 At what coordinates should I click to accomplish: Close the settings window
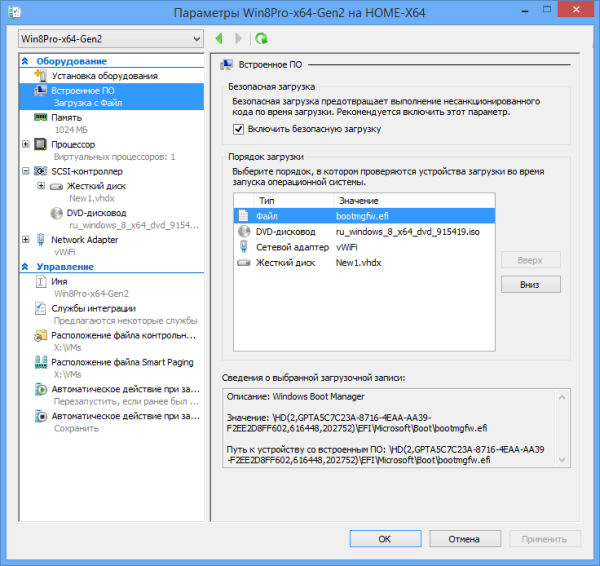tap(576, 10)
